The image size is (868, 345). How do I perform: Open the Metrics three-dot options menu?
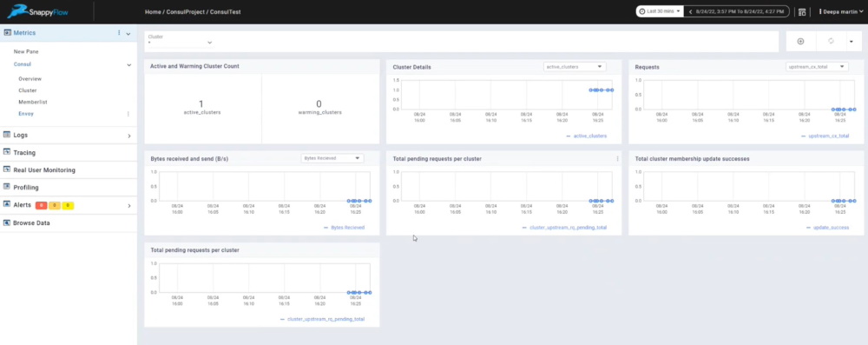[x=119, y=33]
